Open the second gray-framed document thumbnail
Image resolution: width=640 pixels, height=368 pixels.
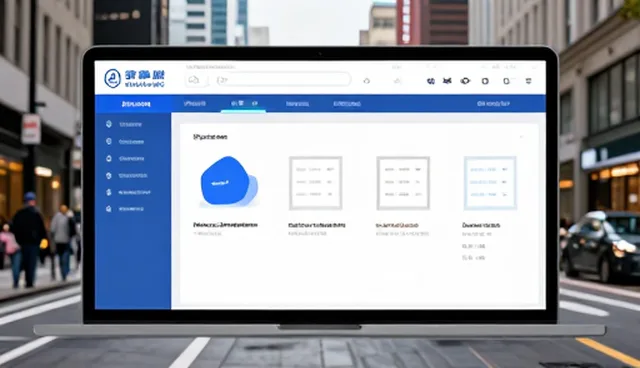pyautogui.click(x=403, y=183)
